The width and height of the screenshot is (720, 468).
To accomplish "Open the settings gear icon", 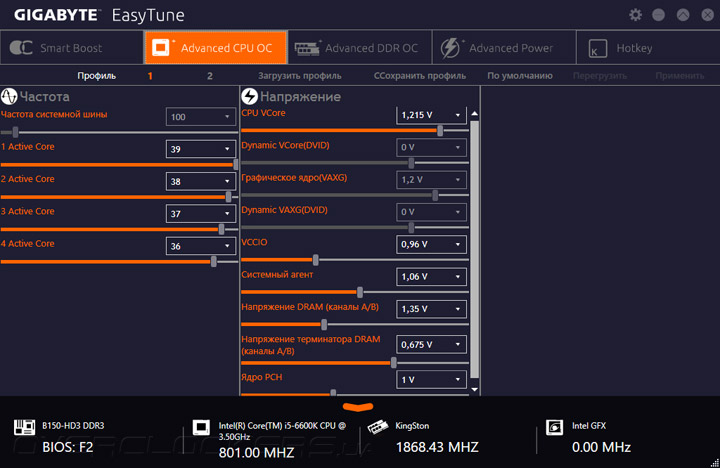I will pyautogui.click(x=635, y=15).
